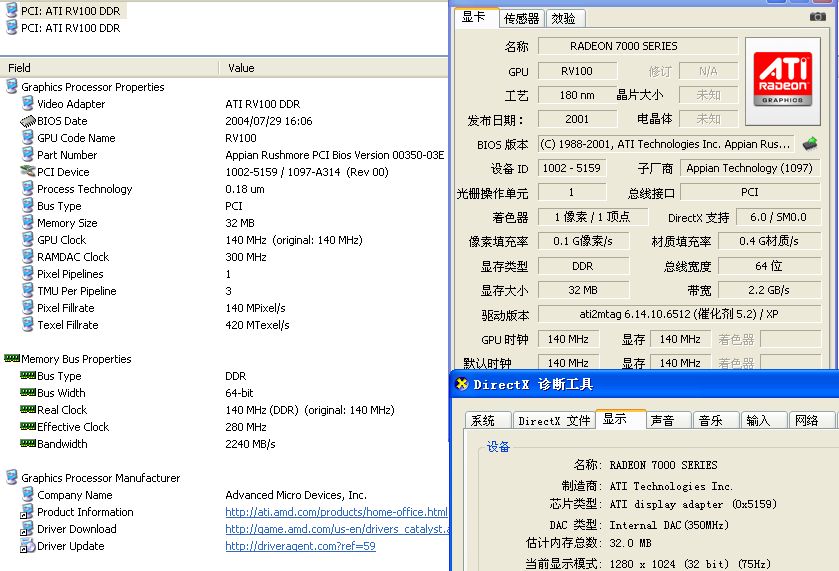
Task: Click the Product Information link icon
Action: pos(27,512)
